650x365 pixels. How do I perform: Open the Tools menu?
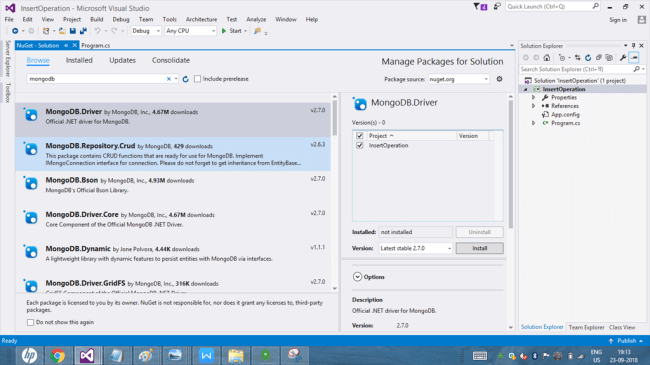click(170, 19)
